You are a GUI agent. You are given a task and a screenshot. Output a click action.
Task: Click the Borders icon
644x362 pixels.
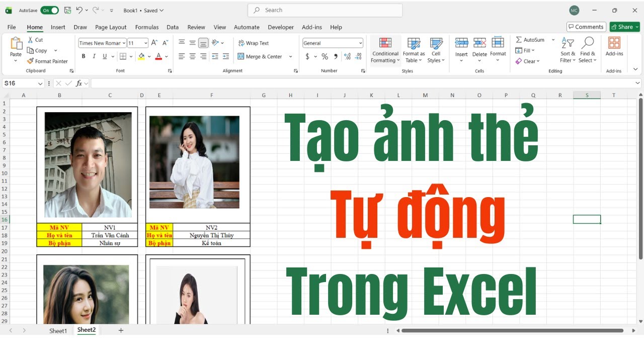123,56
